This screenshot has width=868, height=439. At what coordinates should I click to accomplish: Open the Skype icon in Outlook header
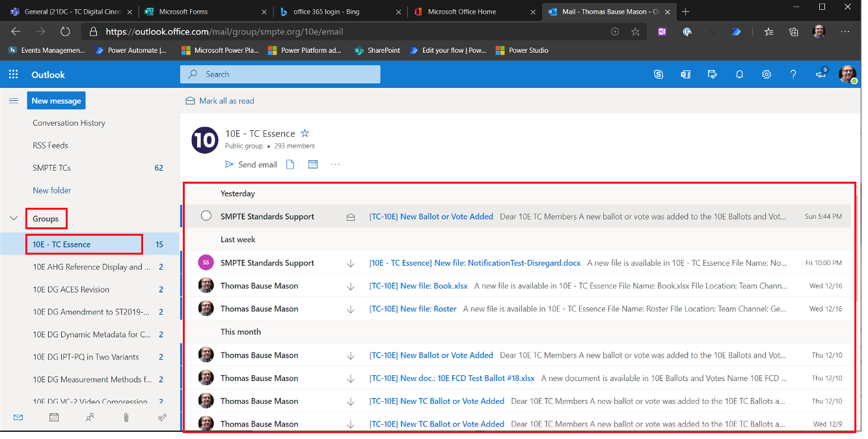tap(658, 74)
